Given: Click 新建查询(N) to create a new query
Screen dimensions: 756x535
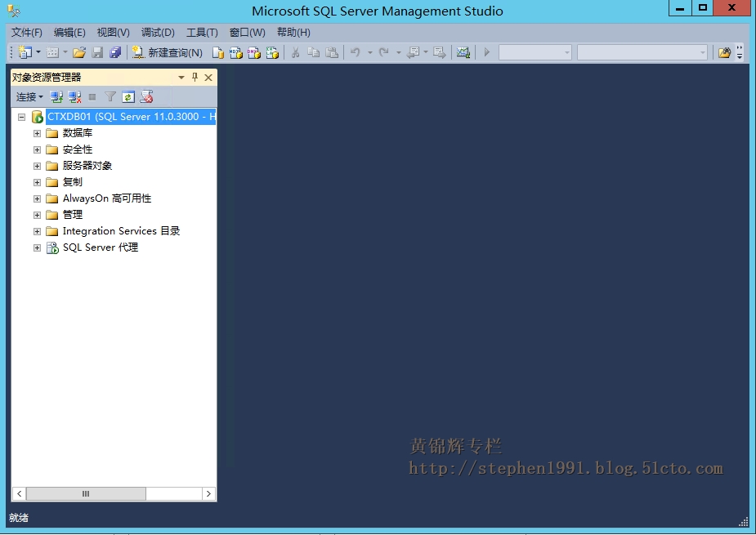Looking at the screenshot, I should 168,52.
